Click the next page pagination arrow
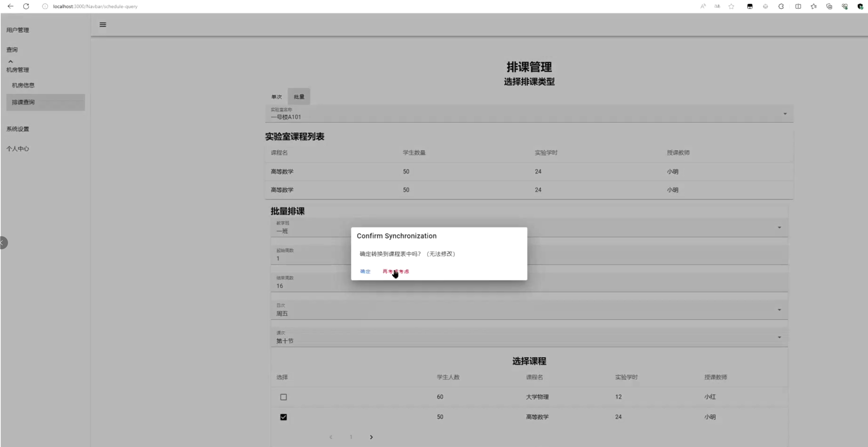This screenshot has width=868, height=447. tap(371, 437)
